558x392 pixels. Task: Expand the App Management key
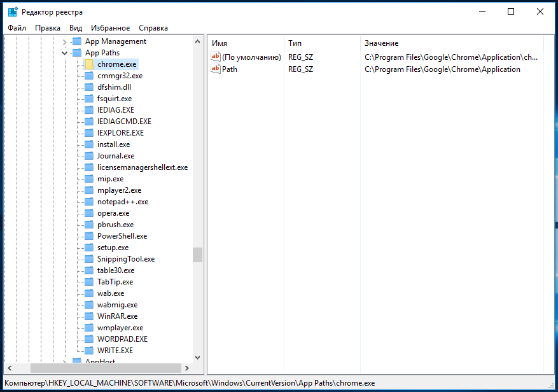[64, 42]
